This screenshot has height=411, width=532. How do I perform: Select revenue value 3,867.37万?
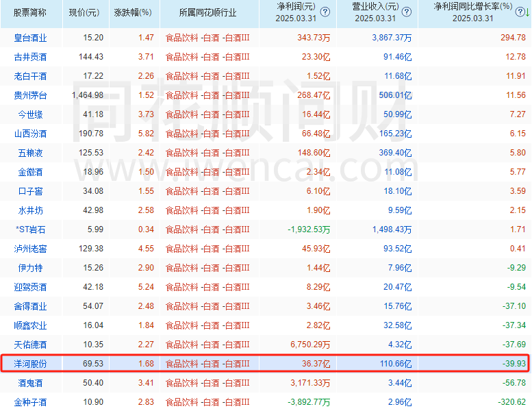392,38
